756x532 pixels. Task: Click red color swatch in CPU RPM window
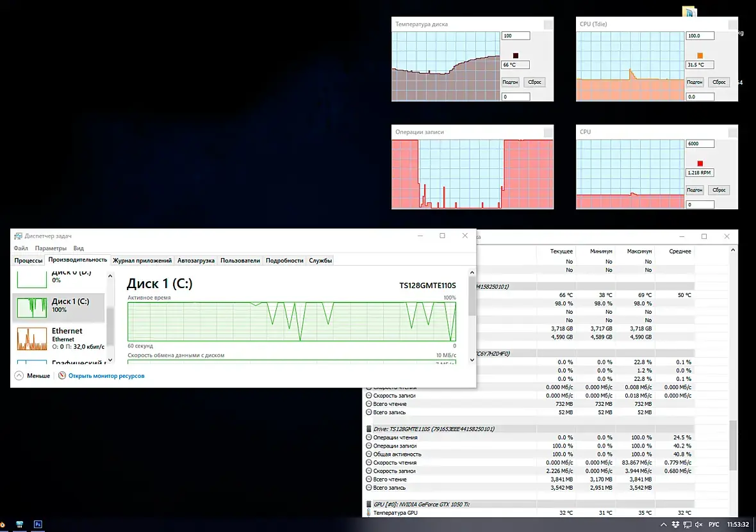[700, 163]
